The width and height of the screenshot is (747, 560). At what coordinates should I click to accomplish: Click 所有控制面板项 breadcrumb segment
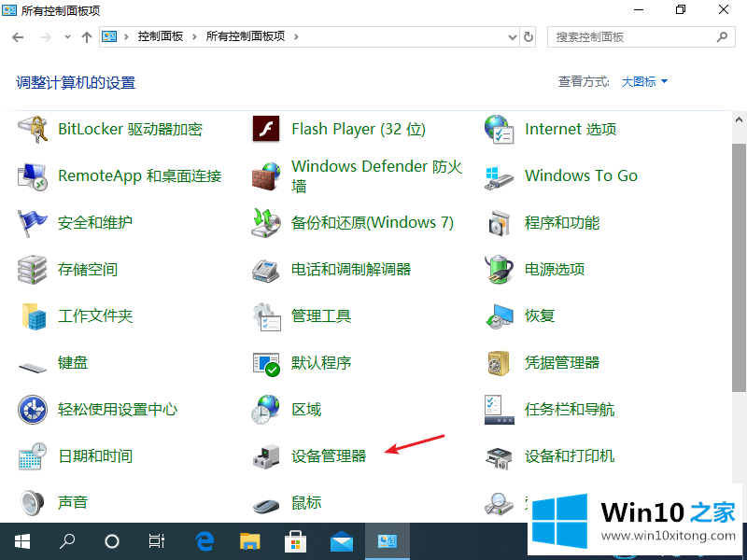(x=247, y=37)
